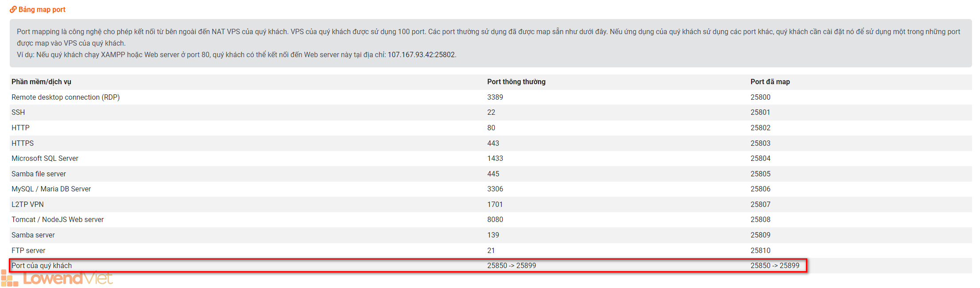Select the Remote desktop connection (RDP) row
Screen dimensions: 980x288
(x=66, y=97)
